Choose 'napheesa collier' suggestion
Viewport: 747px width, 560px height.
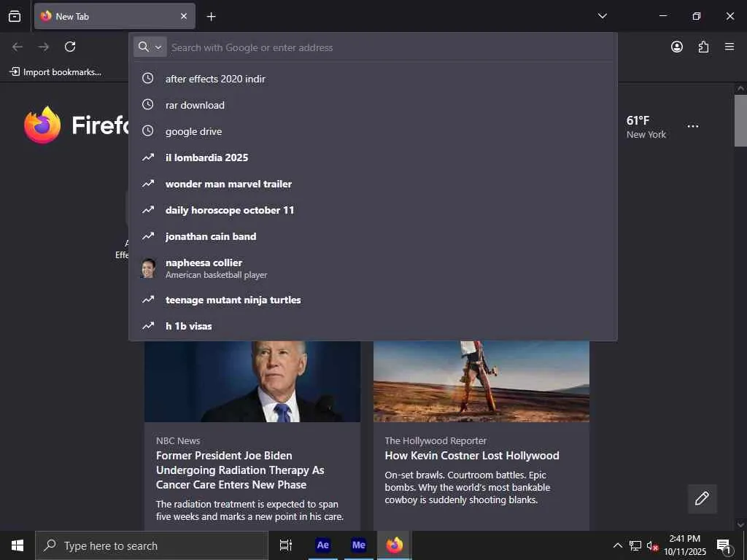pos(373,268)
